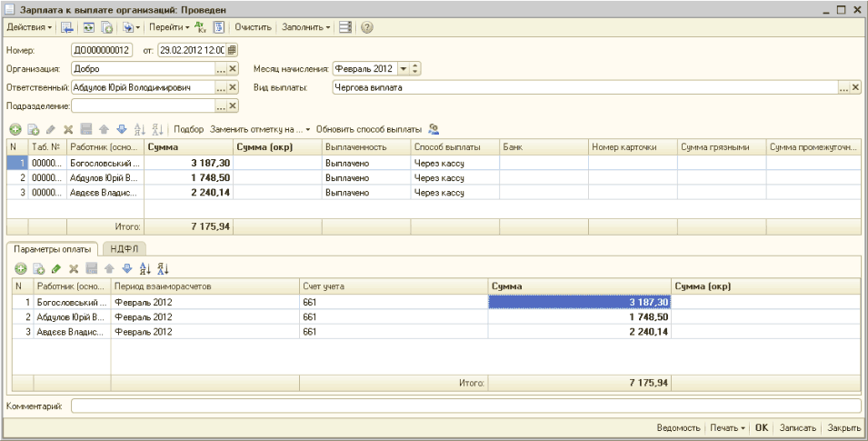Click sort ascending icon in upper table toolbar

(139, 130)
